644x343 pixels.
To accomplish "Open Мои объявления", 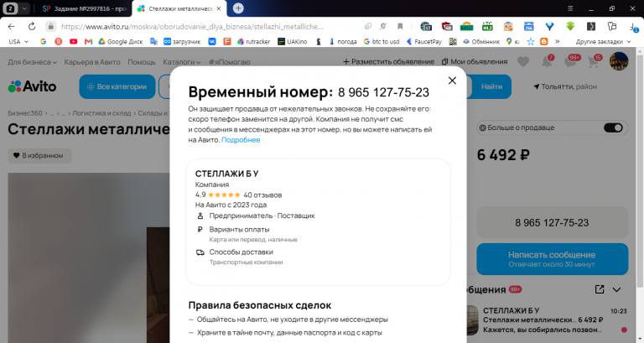I will pyautogui.click(x=475, y=61).
